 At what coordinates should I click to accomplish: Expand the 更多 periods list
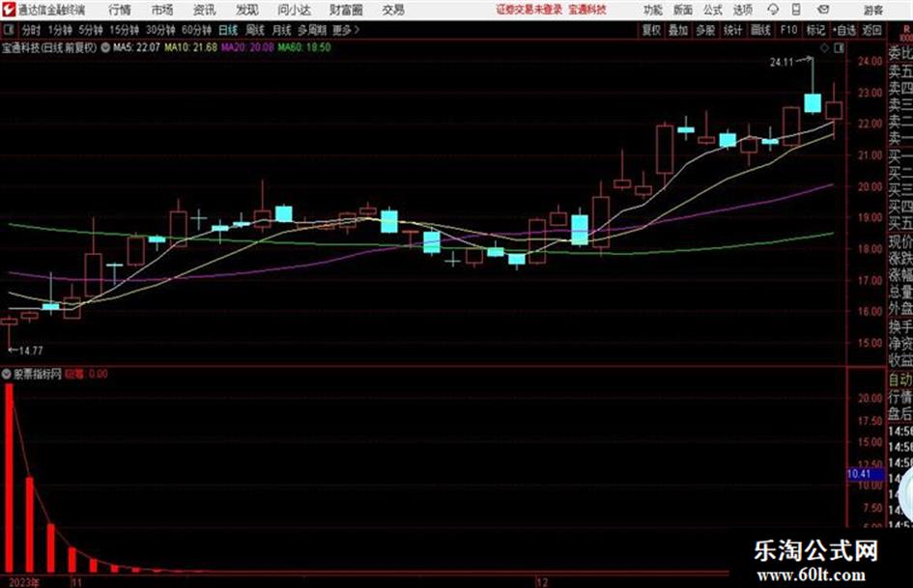coord(346,30)
